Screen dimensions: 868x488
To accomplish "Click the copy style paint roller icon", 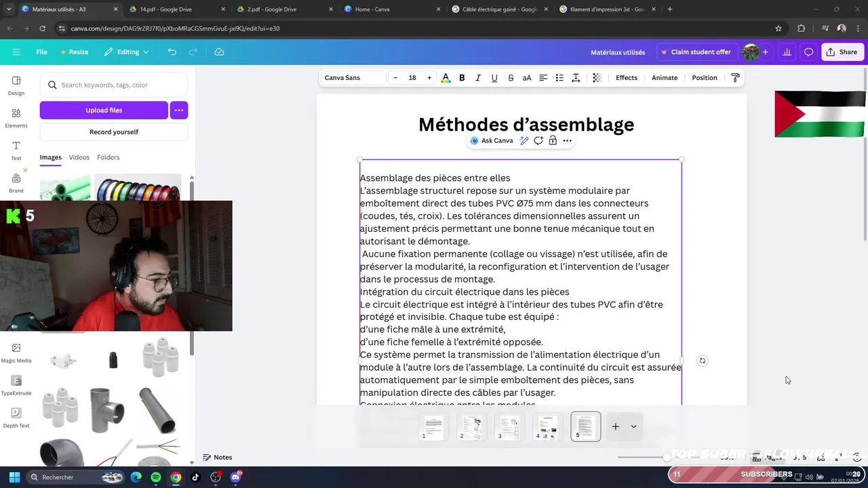I will point(735,78).
